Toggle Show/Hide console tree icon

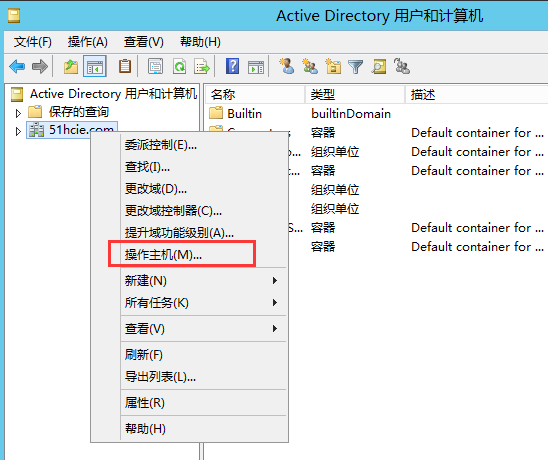tap(95, 66)
